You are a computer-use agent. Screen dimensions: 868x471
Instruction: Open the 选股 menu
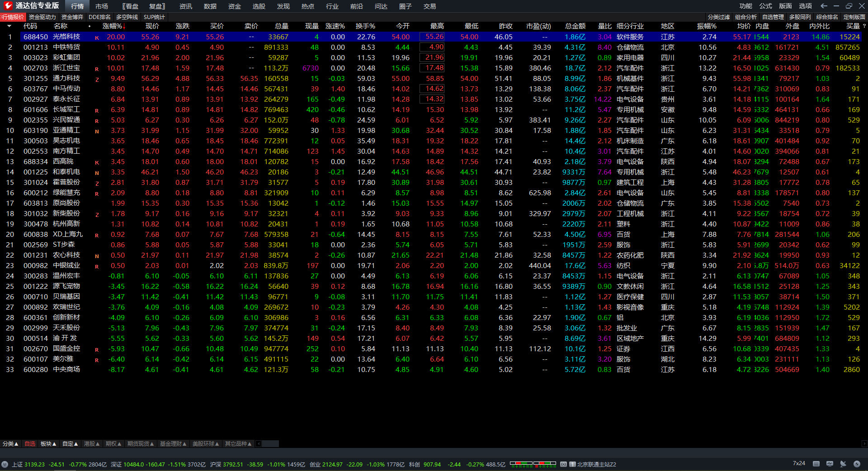pyautogui.click(x=259, y=6)
